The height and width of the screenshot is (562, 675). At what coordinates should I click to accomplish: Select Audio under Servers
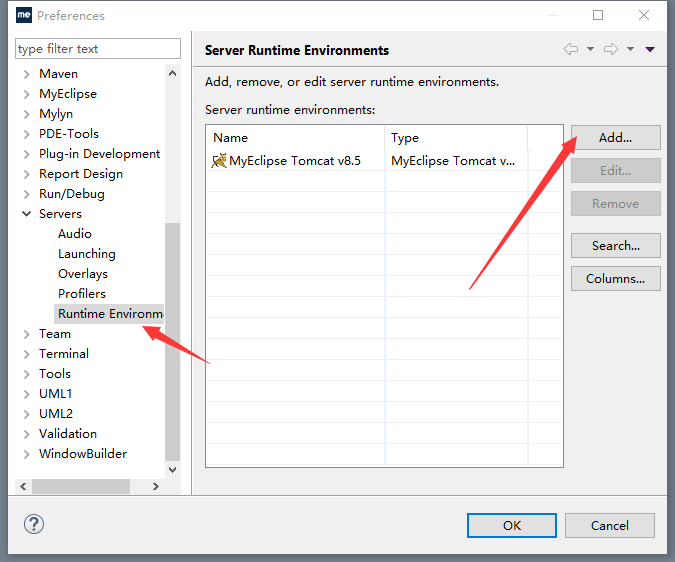coord(75,234)
